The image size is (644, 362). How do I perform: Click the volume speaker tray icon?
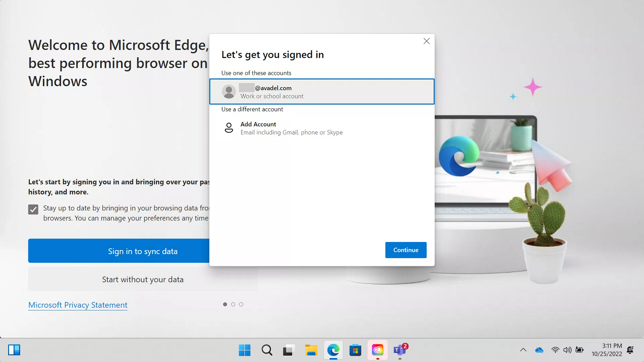click(567, 350)
